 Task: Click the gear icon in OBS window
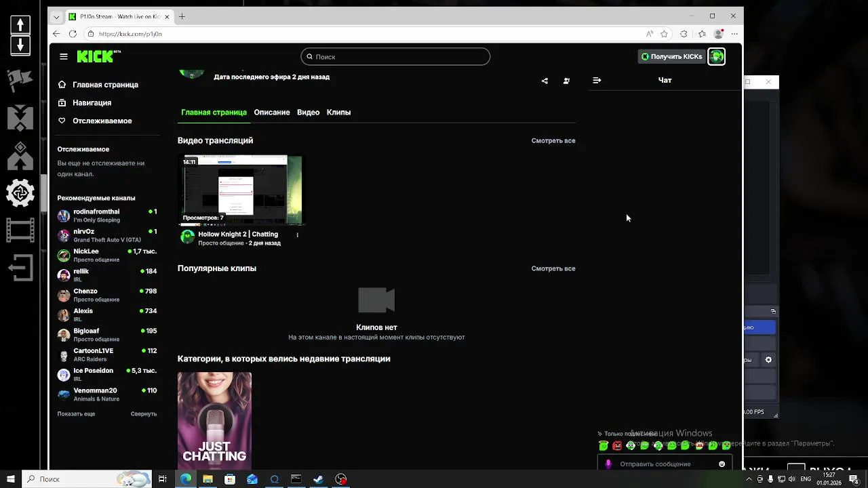click(768, 360)
